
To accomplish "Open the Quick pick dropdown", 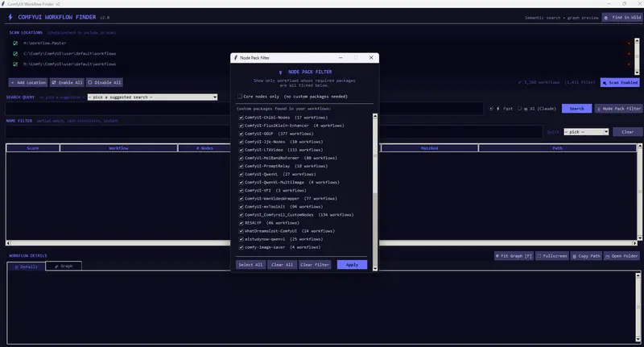I will pos(586,132).
